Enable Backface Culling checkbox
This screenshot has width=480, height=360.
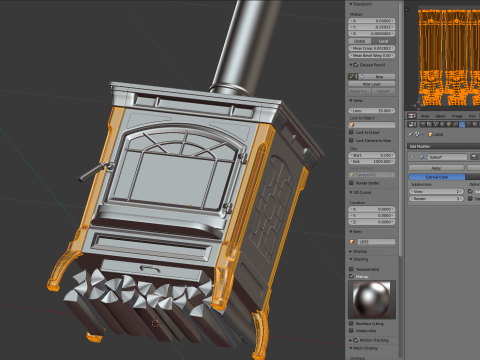coord(351,323)
